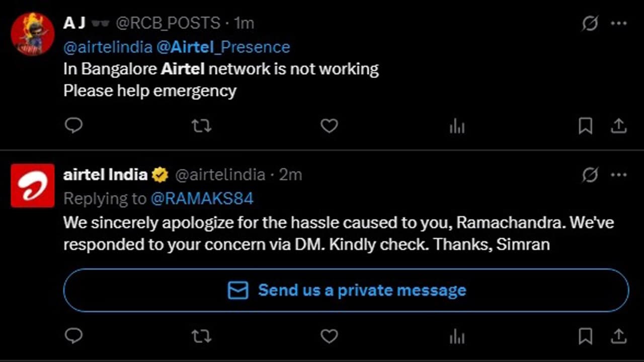Open the @RAMAKS84 mention link
The width and height of the screenshot is (644, 362).
pos(202,199)
